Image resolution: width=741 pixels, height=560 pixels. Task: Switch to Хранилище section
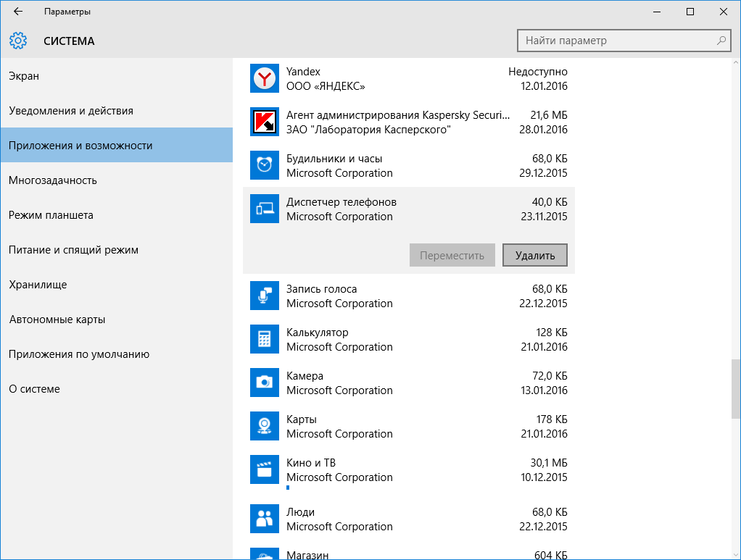point(117,285)
